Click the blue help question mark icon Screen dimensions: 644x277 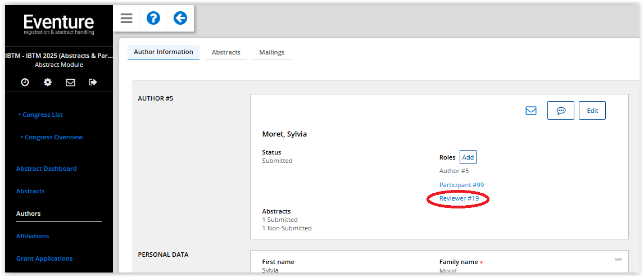[x=153, y=19]
